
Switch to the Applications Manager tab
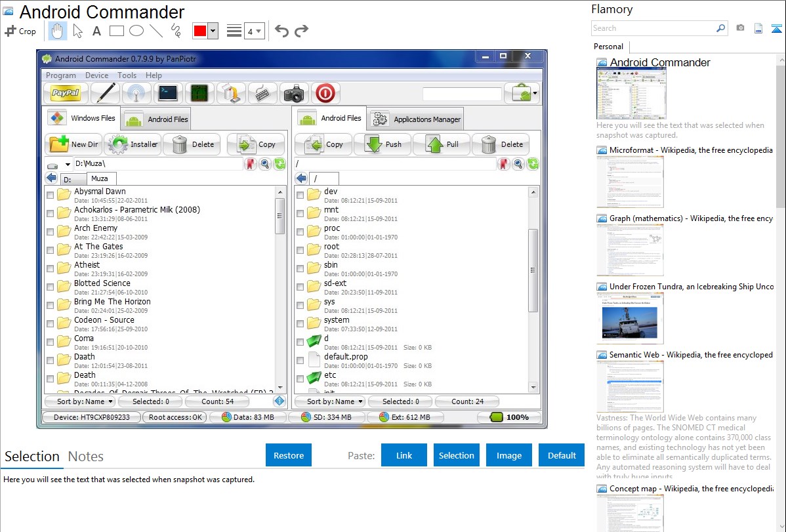point(415,119)
